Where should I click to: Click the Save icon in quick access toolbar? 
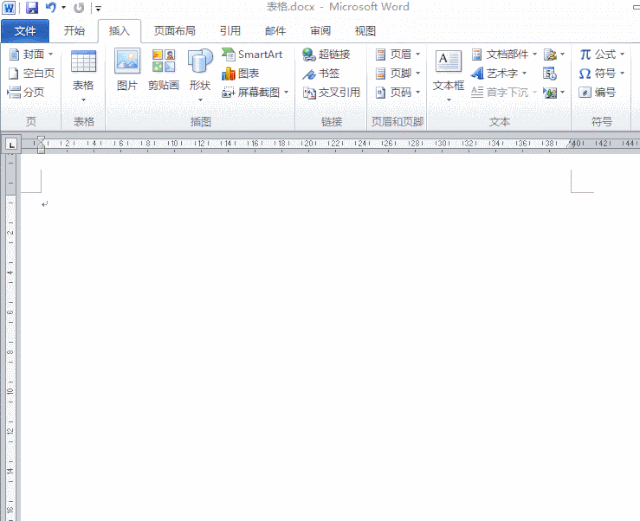pos(32,8)
